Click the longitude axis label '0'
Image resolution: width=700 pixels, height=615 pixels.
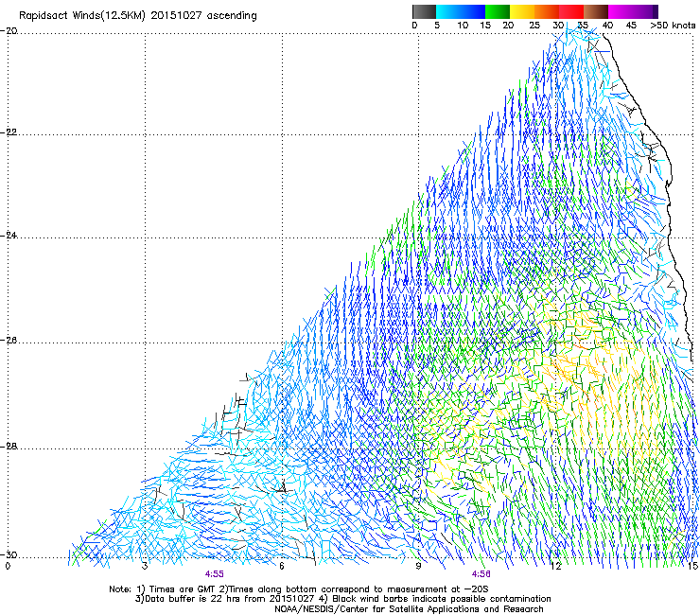point(8,567)
